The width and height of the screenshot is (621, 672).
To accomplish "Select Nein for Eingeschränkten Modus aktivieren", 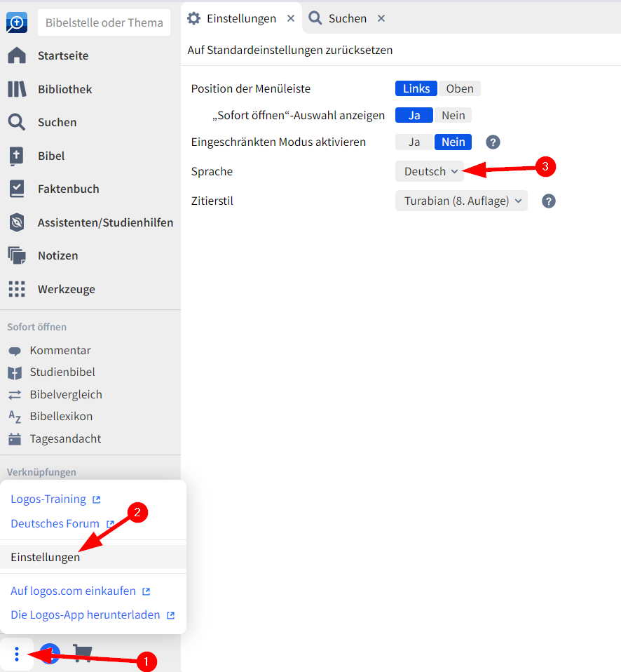I will [x=453, y=142].
